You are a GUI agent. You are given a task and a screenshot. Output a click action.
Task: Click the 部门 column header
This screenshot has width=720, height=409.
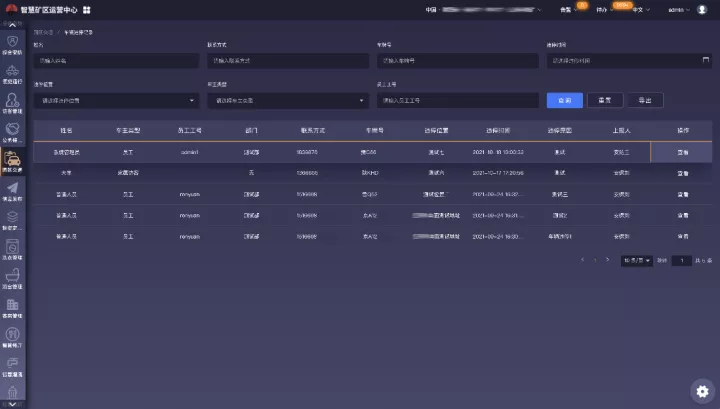251,131
